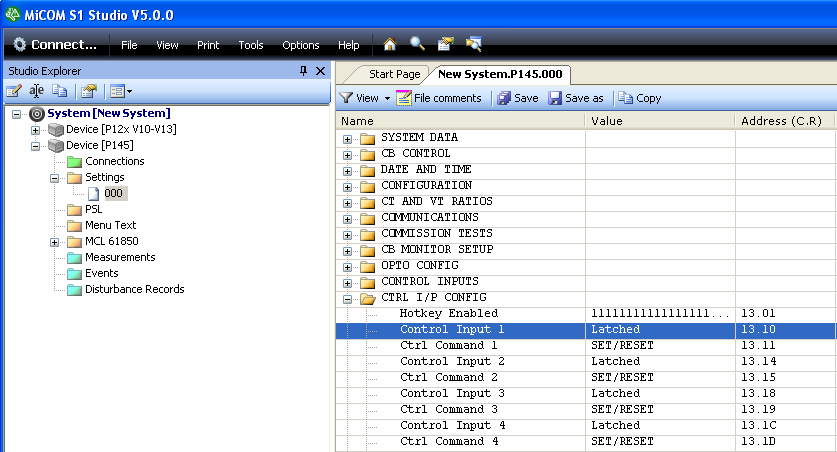Viewport: 837px width, 452px height.
Task: Expand the CB MONITOR SETUP group
Action: click(348, 251)
